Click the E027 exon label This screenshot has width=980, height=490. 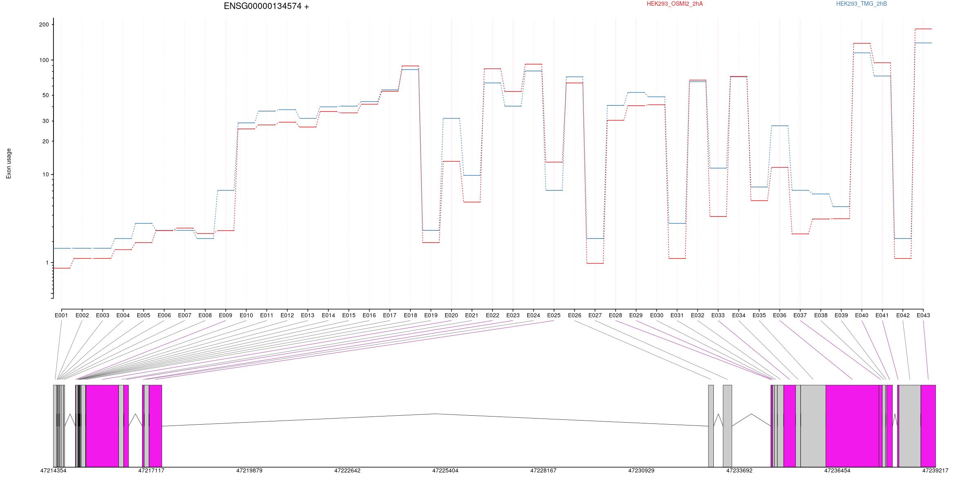[x=595, y=315]
